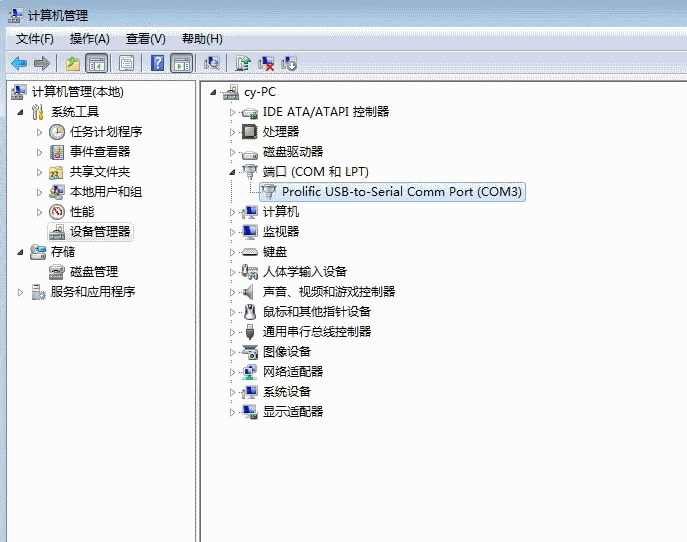Screen dimensions: 687x542
Task: Expand the 共享文件夹 node arrow
Action: coord(39,172)
